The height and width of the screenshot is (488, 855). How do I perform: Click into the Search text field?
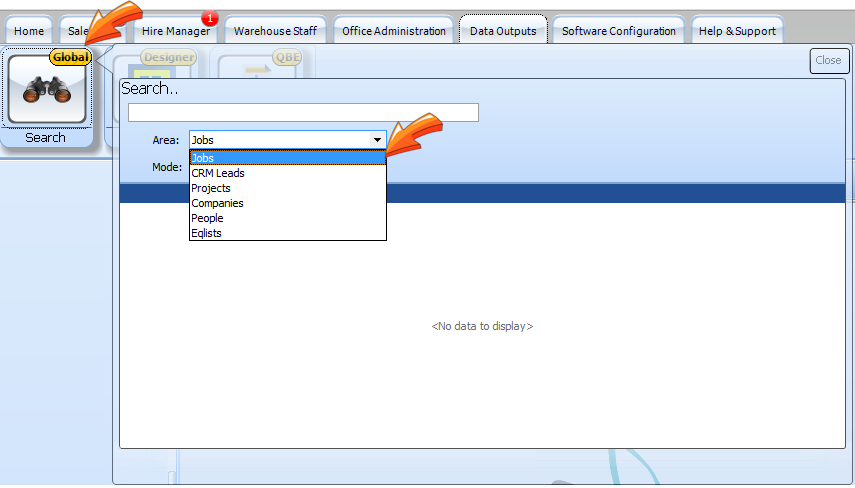coord(303,112)
